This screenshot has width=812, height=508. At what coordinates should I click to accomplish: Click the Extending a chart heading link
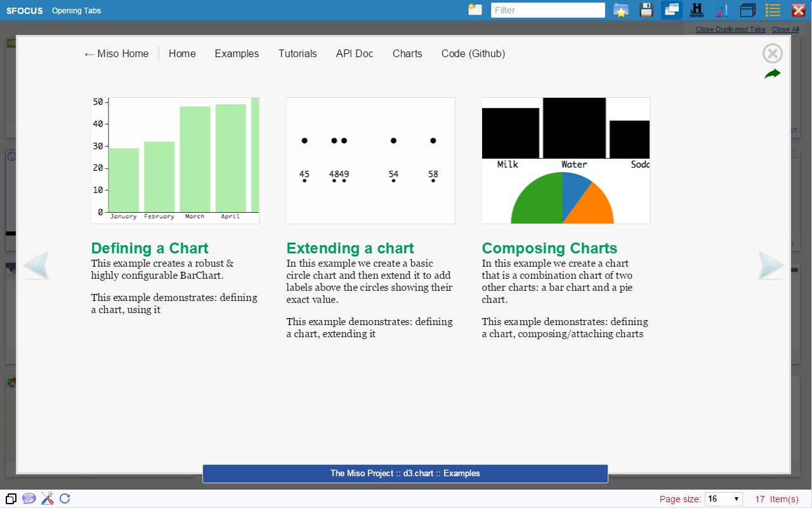pos(350,248)
